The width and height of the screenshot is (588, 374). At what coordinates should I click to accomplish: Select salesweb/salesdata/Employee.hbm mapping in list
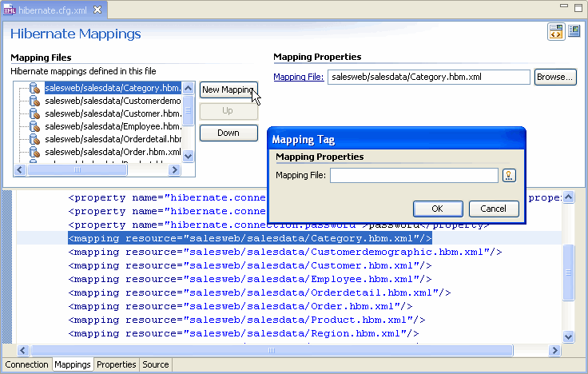coord(113,126)
